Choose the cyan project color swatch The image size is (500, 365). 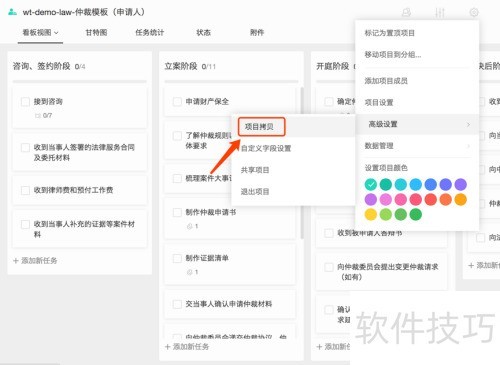pos(401,184)
